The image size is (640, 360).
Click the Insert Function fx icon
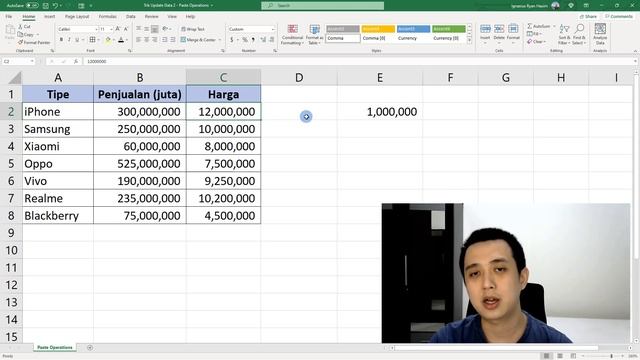[76, 61]
